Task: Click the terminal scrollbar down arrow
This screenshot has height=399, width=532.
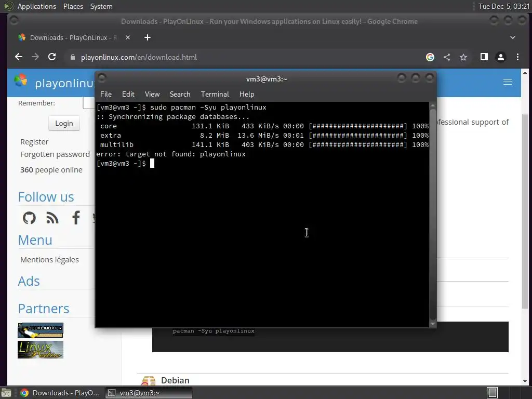Action: [x=433, y=324]
